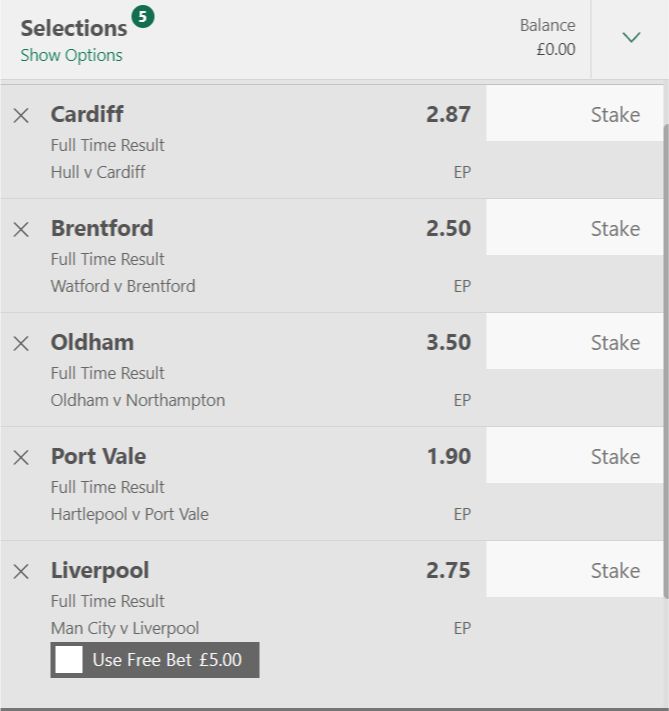The image size is (669, 711).
Task: Click the Cardiff Stake input field
Action: [575, 113]
